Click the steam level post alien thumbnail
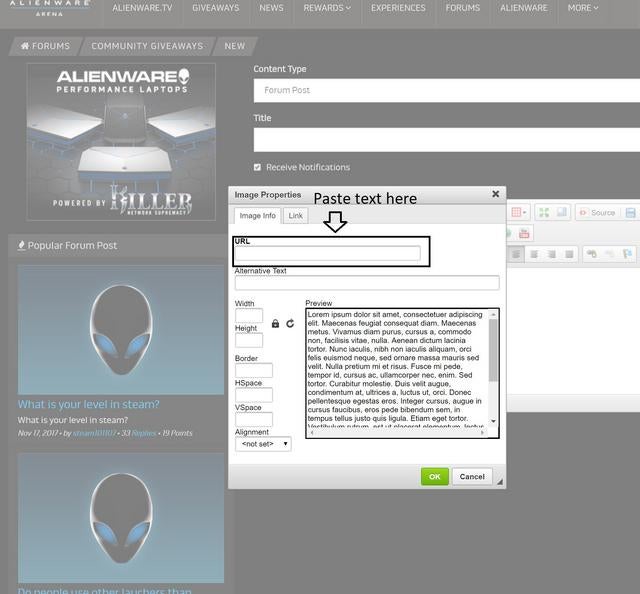Image resolution: width=640 pixels, height=594 pixels. pyautogui.click(x=121, y=329)
